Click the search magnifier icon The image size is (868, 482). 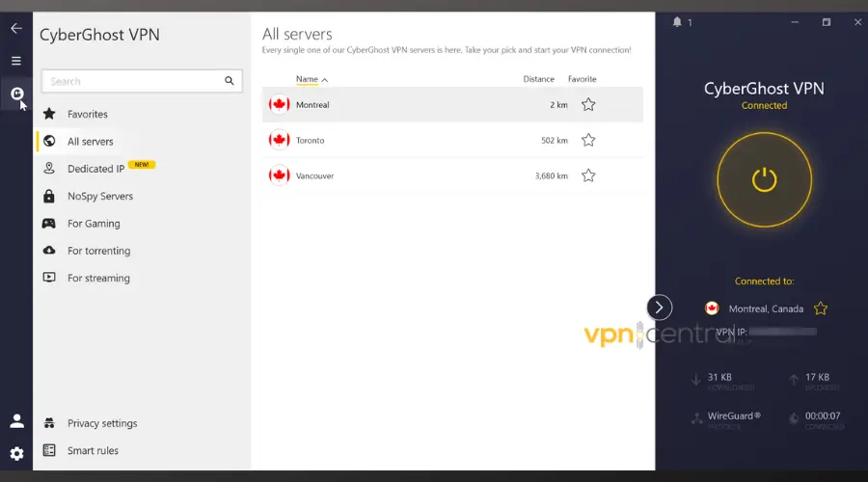click(x=230, y=82)
